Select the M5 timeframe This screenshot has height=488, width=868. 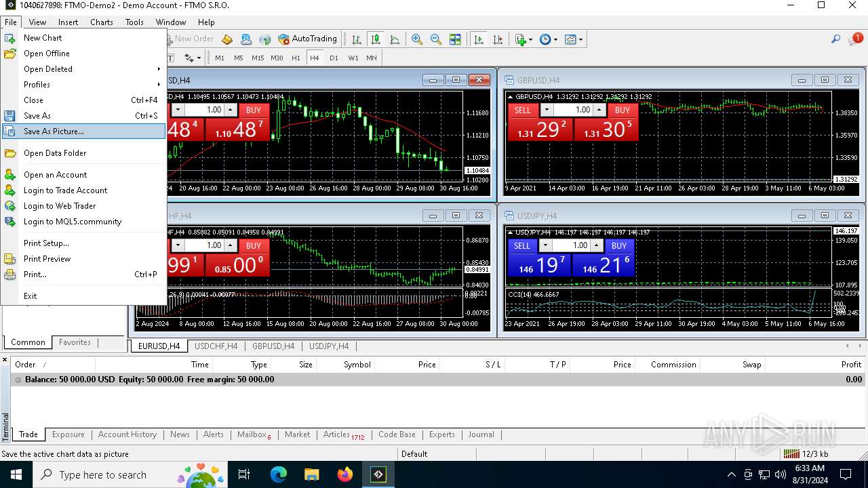(239, 58)
